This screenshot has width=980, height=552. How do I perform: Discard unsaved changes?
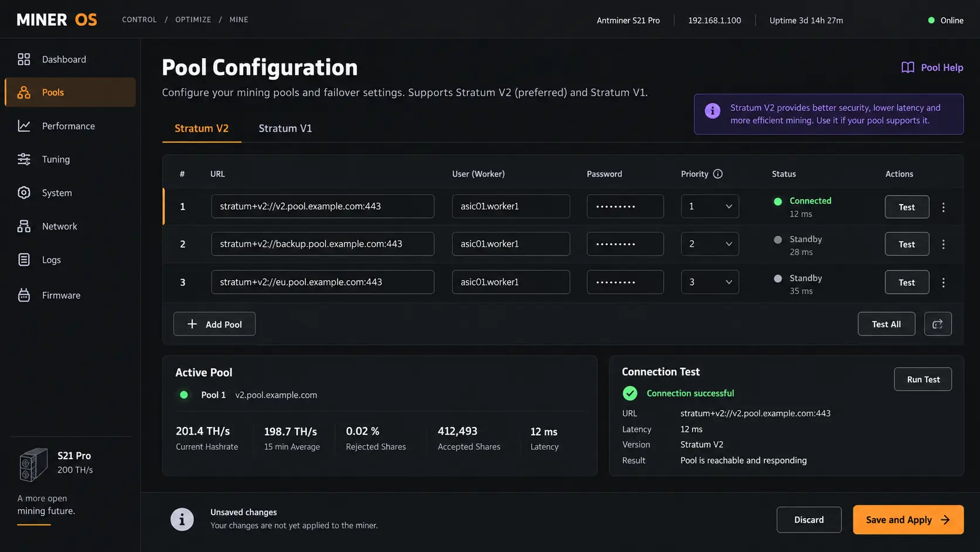pos(809,520)
